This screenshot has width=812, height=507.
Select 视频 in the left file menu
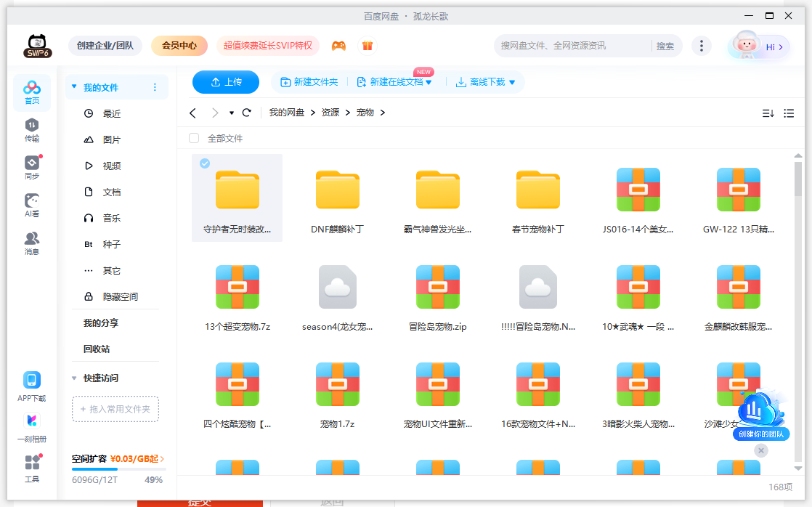tap(111, 166)
